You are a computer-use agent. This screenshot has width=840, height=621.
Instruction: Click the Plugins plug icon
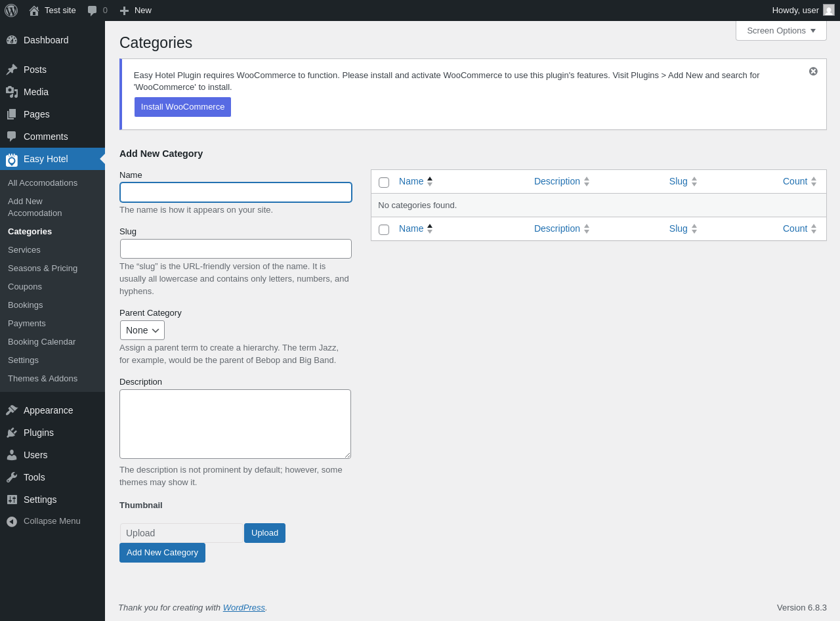(x=12, y=433)
